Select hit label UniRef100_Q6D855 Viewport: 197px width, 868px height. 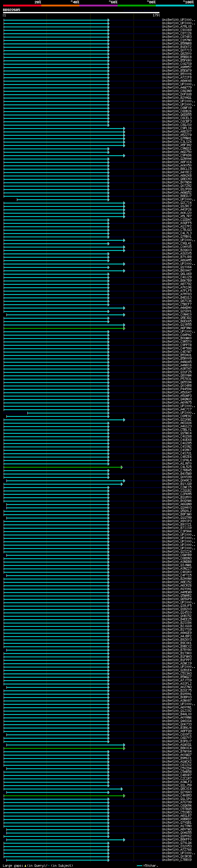coord(177,115)
